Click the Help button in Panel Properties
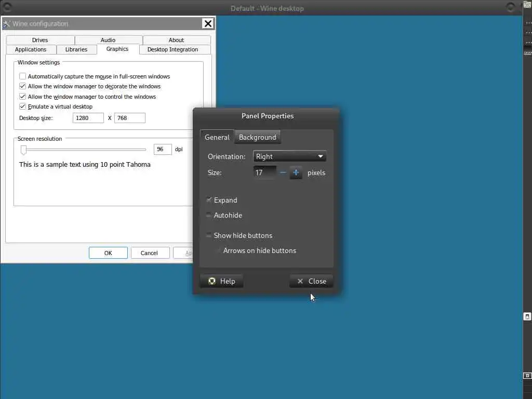 tap(221, 281)
